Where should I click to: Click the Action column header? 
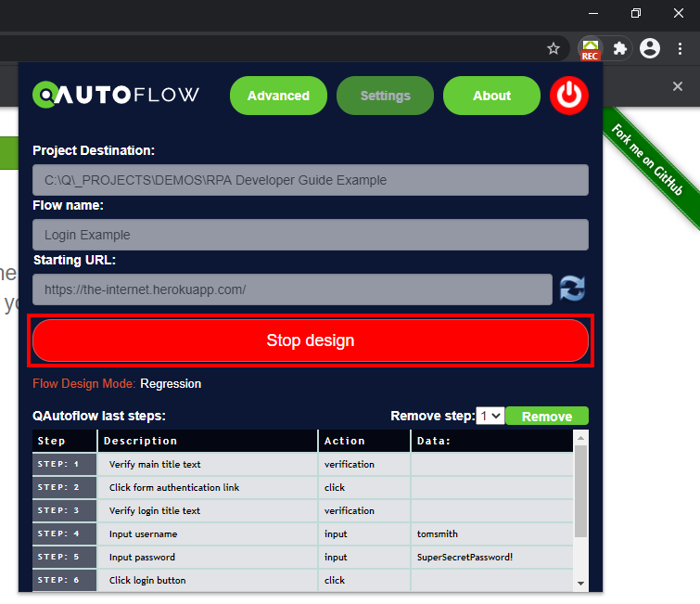coord(364,441)
